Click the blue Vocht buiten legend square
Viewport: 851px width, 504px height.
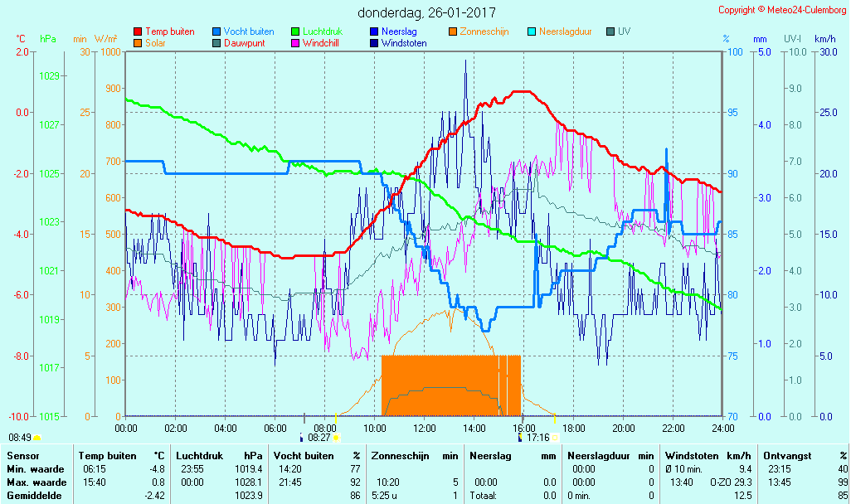pos(216,31)
